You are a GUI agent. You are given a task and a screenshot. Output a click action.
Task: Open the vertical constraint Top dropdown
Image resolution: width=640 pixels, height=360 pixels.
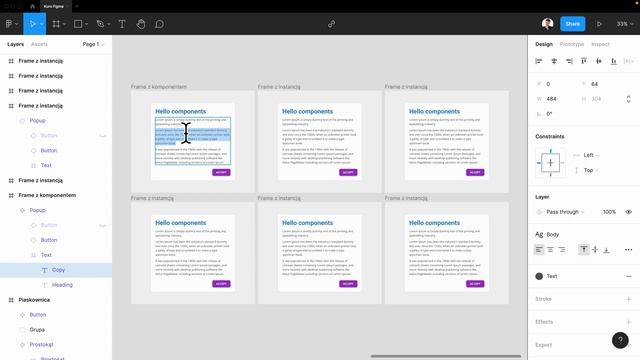587,170
